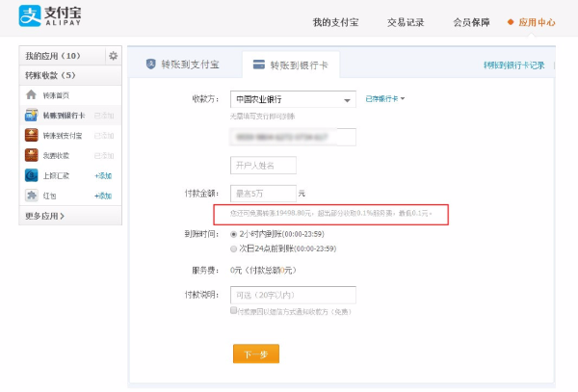Check the SMS notify recipient checkbox
Image resolution: width=578 pixels, height=392 pixels.
pyautogui.click(x=233, y=310)
